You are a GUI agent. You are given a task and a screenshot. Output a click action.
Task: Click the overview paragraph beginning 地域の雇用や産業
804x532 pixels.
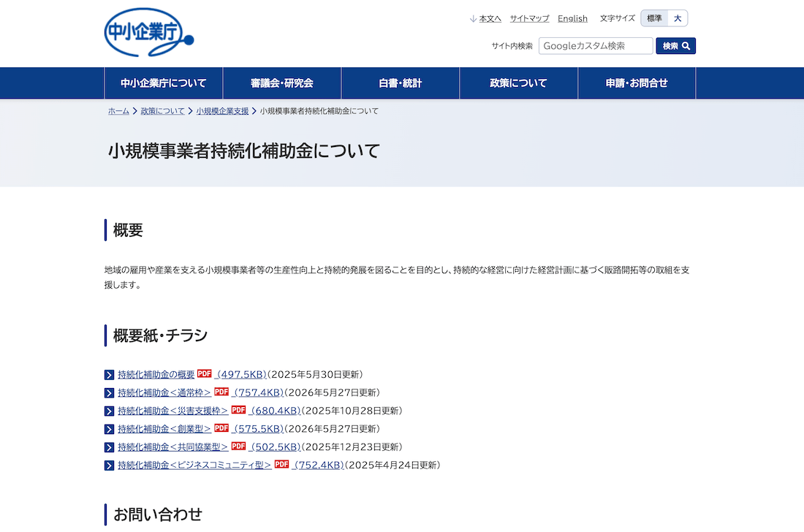(x=397, y=277)
